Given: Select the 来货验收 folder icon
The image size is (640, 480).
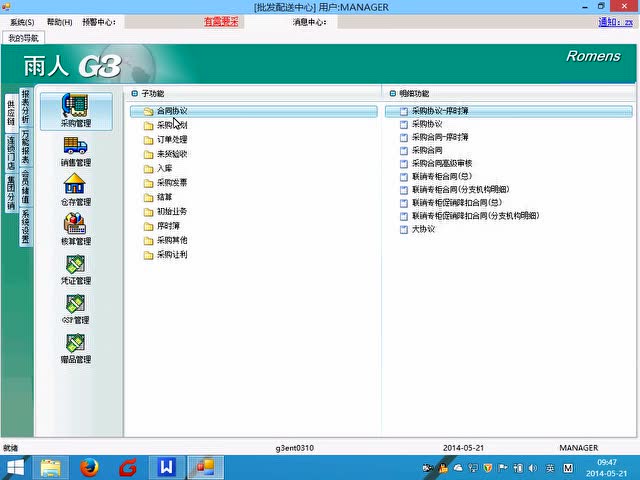Looking at the screenshot, I should pos(149,154).
